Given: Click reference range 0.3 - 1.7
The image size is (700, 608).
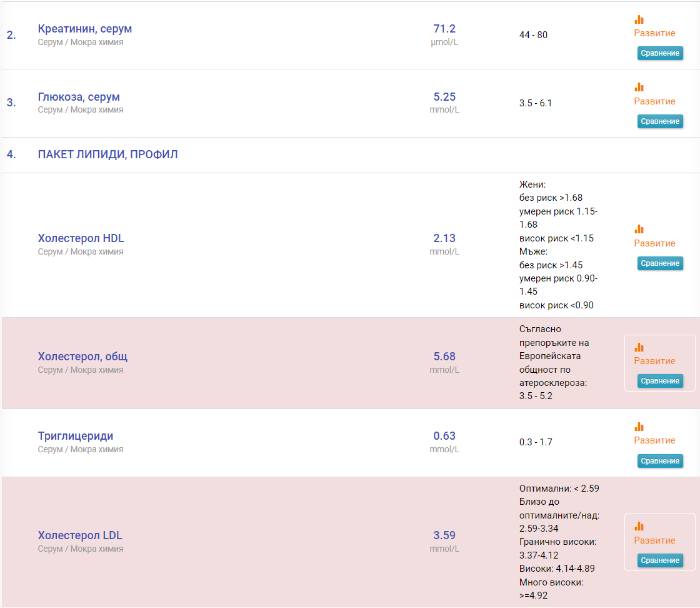Looking at the screenshot, I should (535, 442).
